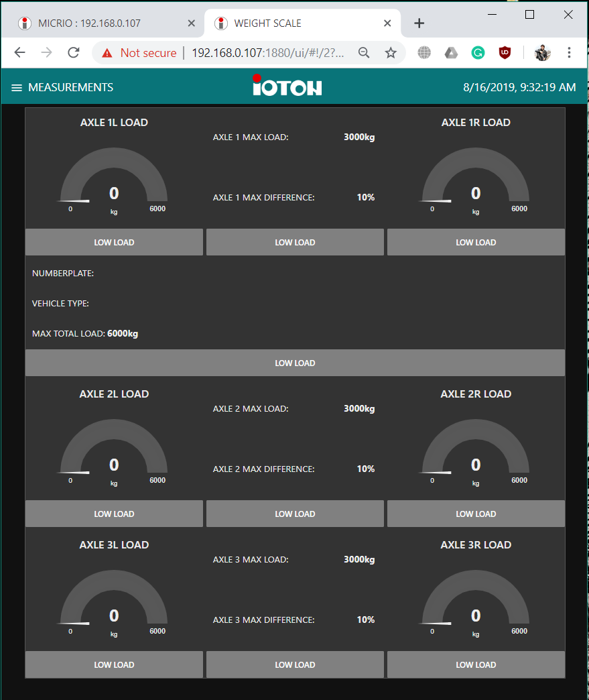
Task: Click the browser back arrow
Action: coord(19,53)
